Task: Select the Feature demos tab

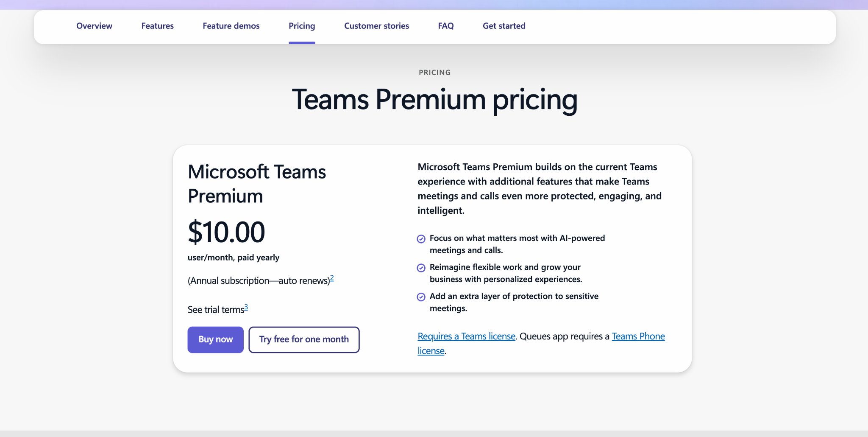Action: click(x=231, y=26)
